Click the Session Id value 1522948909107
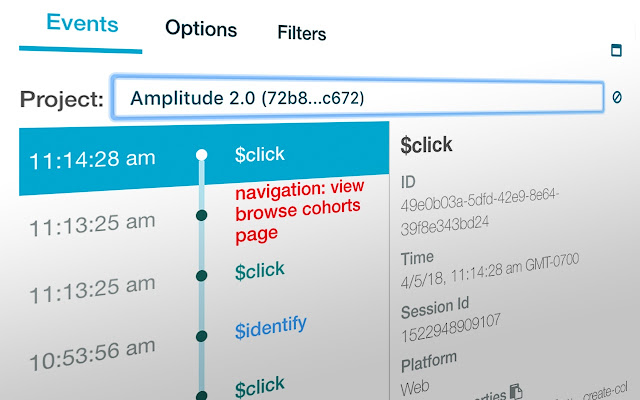Screen dimensions: 640x400 (451, 322)
